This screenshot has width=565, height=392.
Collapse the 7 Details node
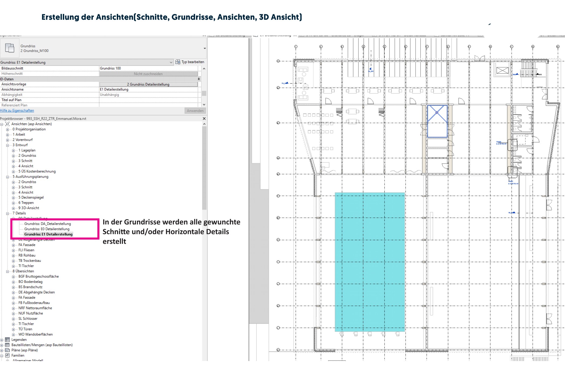point(8,213)
